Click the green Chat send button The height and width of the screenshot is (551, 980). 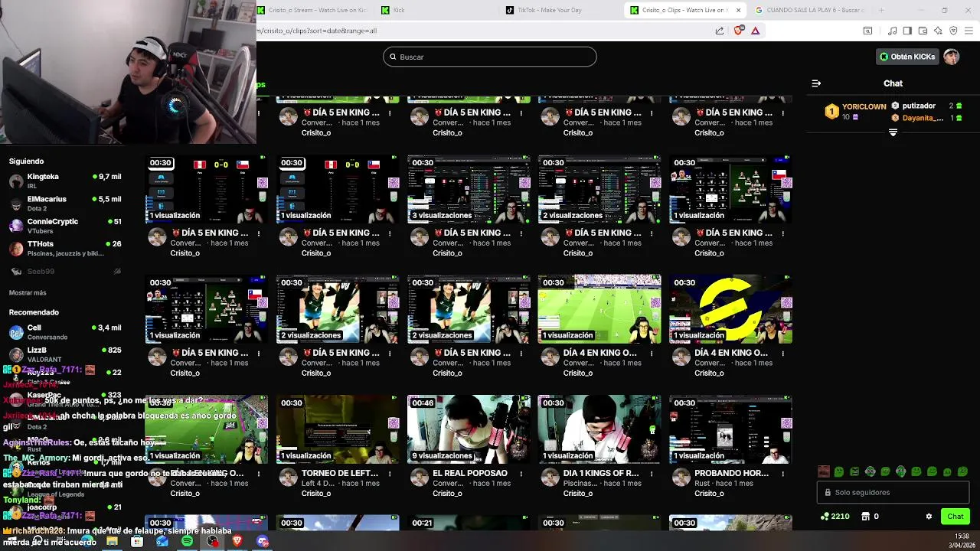[955, 517]
